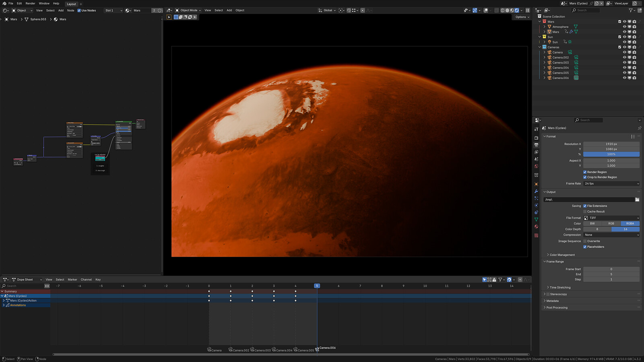Hide Camera.006 in viewport via eye icon

(625, 78)
